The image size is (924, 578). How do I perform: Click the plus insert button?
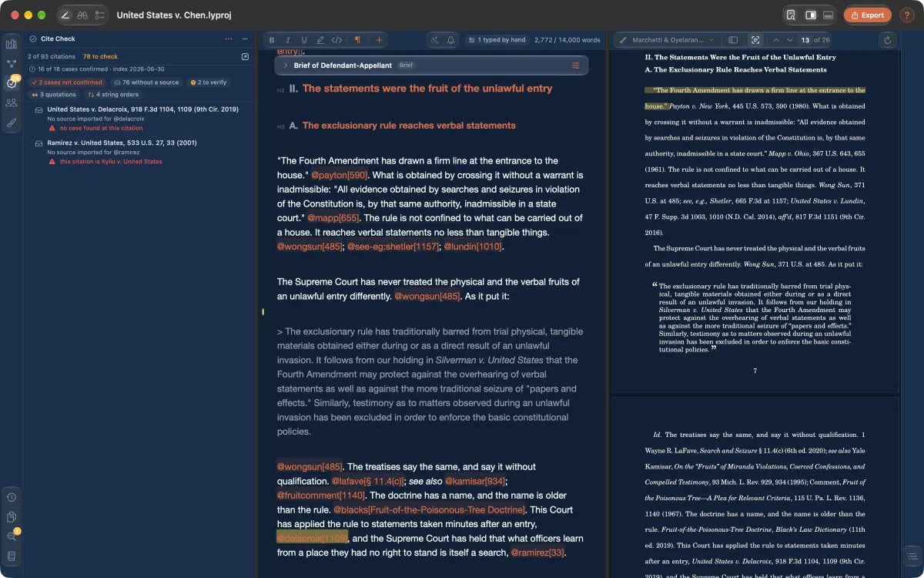pos(378,39)
